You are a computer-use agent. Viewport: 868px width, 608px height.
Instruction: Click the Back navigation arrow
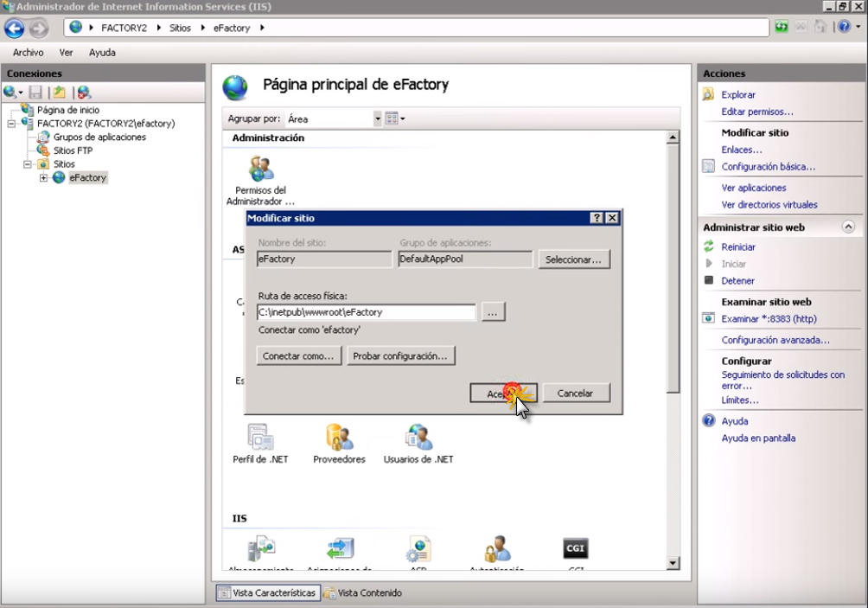click(15, 29)
